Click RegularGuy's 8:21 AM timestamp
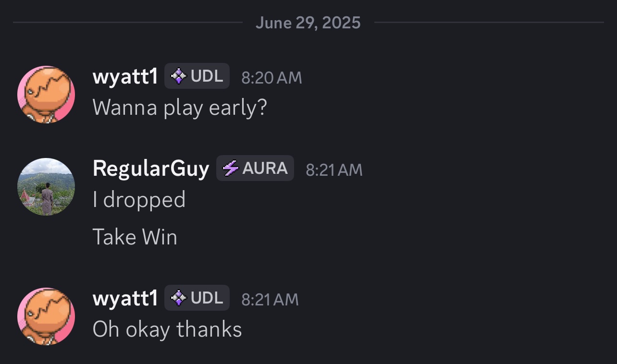Screen dimensions: 617x364 click(x=334, y=170)
